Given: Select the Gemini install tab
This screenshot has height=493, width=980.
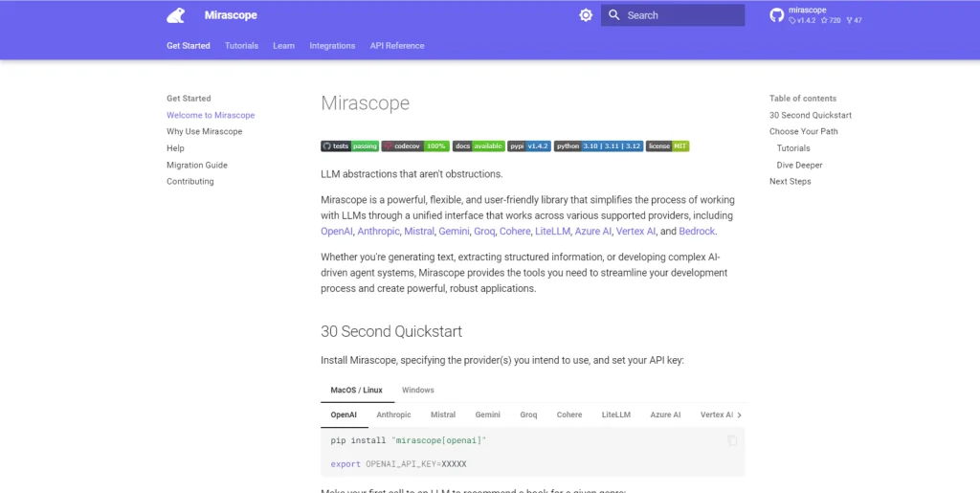Looking at the screenshot, I should pos(487,415).
